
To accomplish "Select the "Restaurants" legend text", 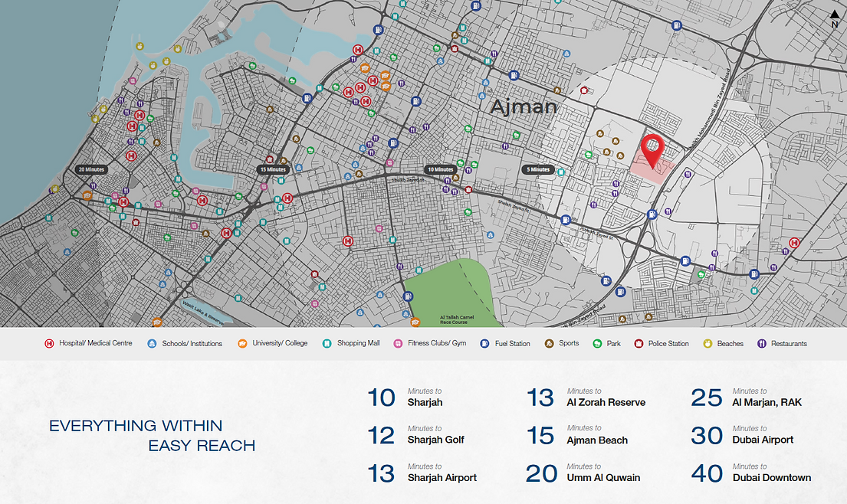I will [x=789, y=344].
